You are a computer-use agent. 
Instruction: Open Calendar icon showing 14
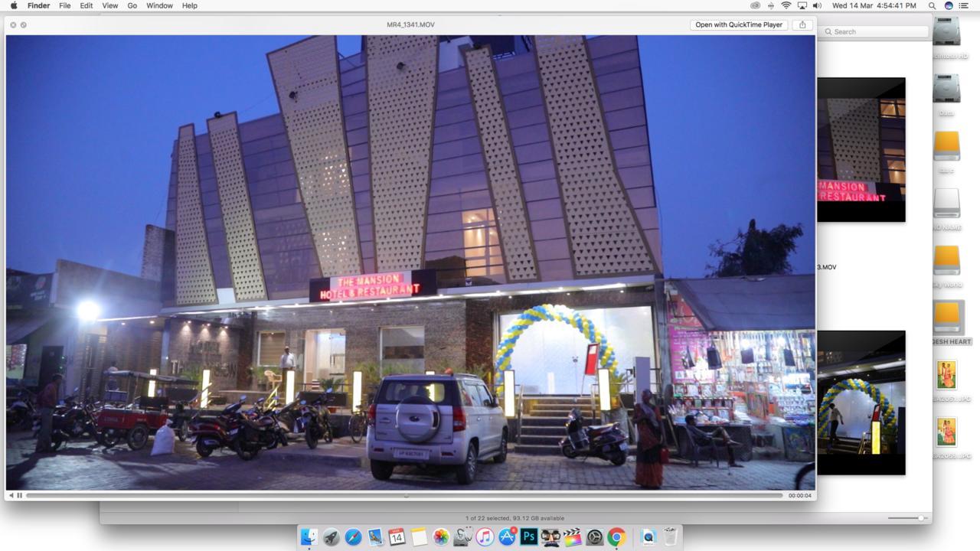point(397,537)
